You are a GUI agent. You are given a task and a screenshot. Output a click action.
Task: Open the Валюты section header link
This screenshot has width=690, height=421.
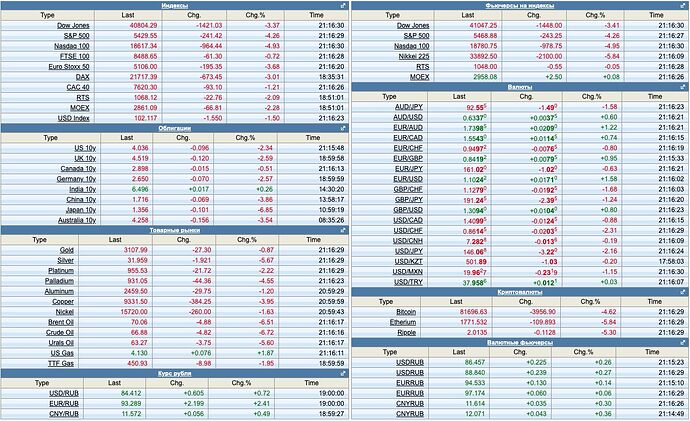520,87
